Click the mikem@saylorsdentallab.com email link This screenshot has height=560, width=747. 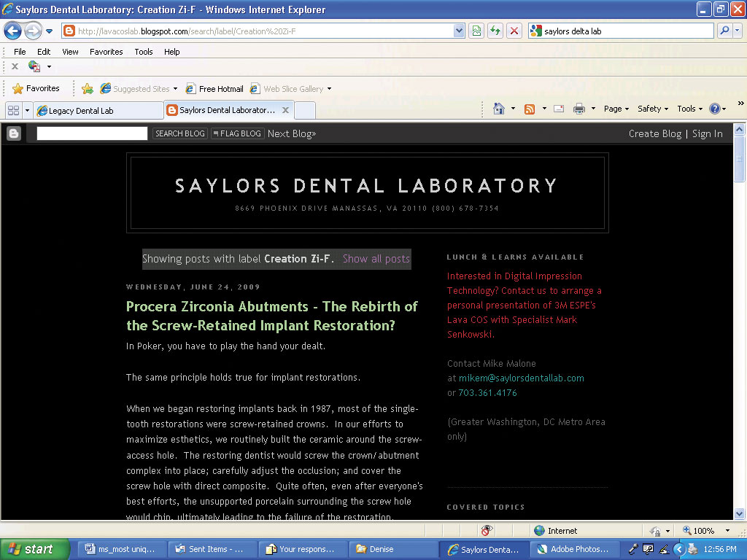pos(521,378)
